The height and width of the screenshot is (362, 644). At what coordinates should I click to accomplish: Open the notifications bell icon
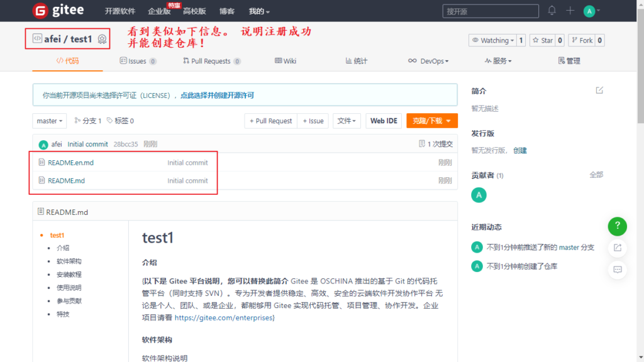(552, 11)
